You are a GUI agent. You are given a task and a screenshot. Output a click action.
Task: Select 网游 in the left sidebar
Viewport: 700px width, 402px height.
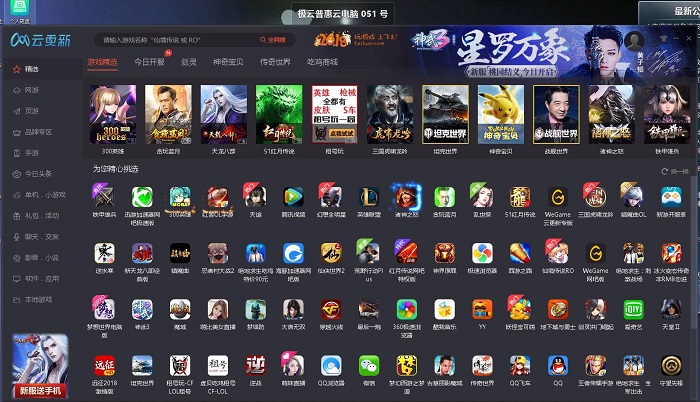click(x=31, y=90)
